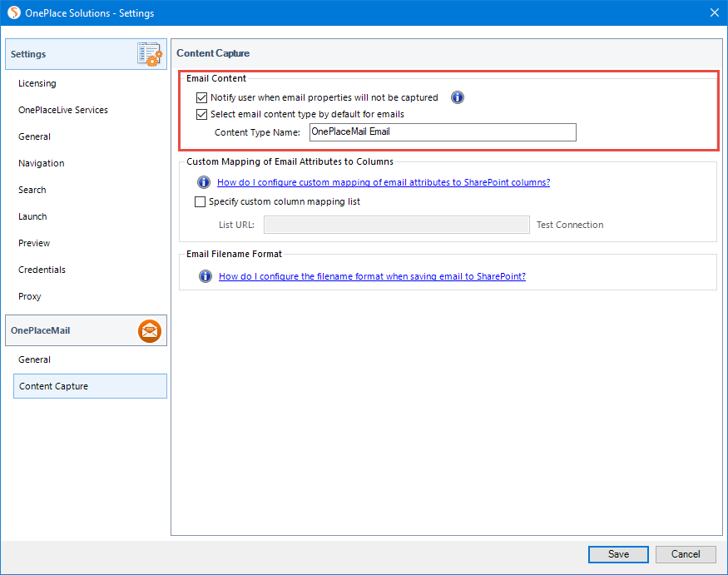The width and height of the screenshot is (728, 575).
Task: Click info icon beside filename format help link
Action: click(206, 276)
